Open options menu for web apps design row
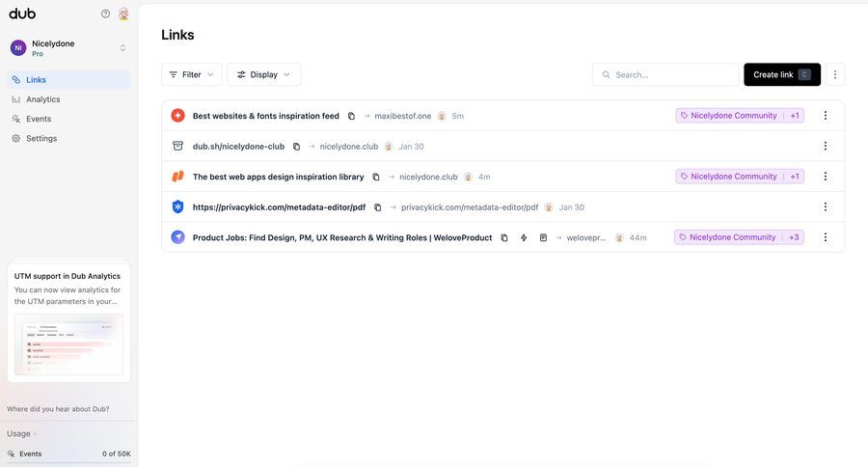The height and width of the screenshot is (467, 868). click(825, 177)
